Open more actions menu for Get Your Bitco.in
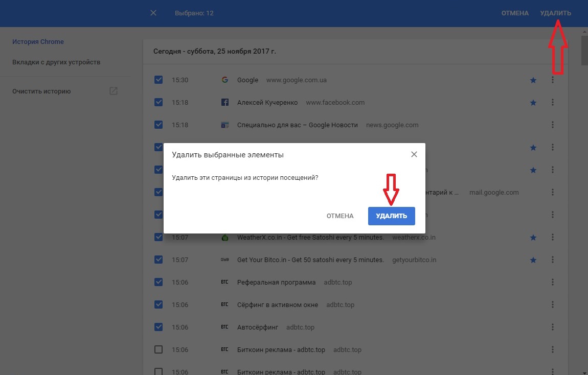 click(x=552, y=260)
